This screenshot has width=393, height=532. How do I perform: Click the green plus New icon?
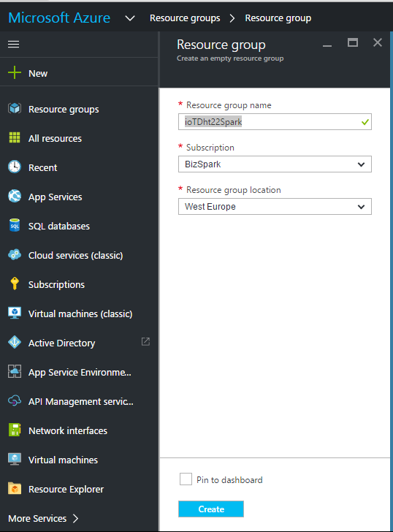click(15, 72)
